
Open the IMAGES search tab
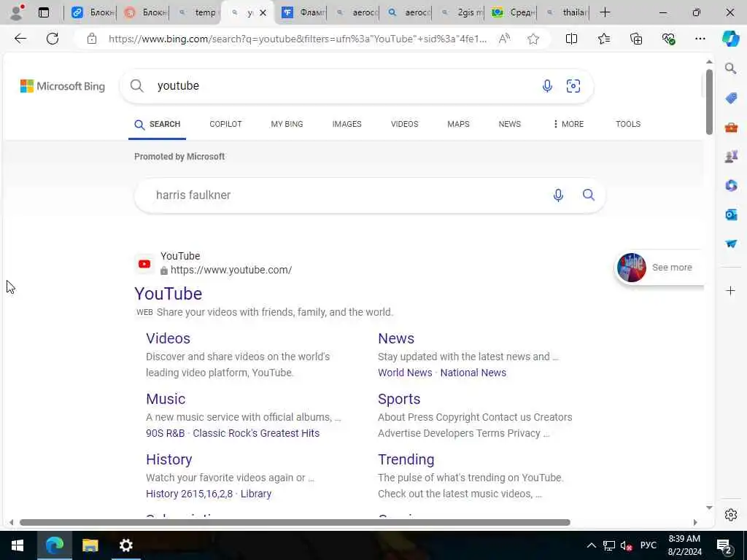pyautogui.click(x=347, y=124)
